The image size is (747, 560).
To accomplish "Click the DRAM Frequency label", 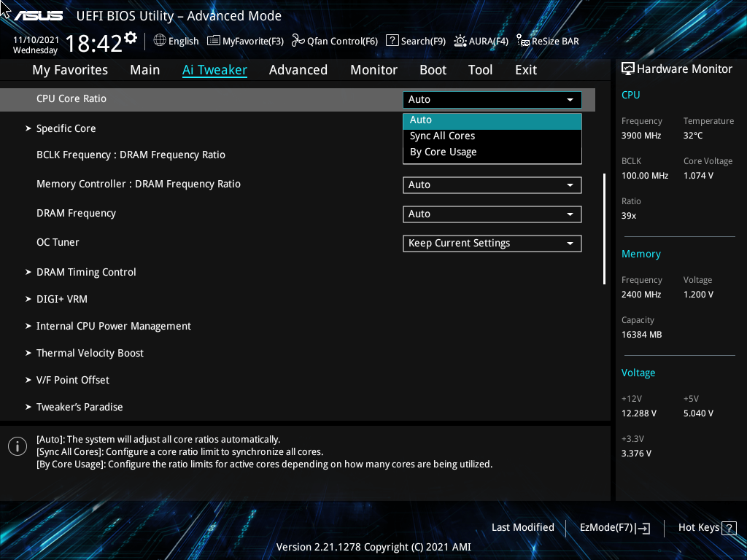I will click(76, 214).
